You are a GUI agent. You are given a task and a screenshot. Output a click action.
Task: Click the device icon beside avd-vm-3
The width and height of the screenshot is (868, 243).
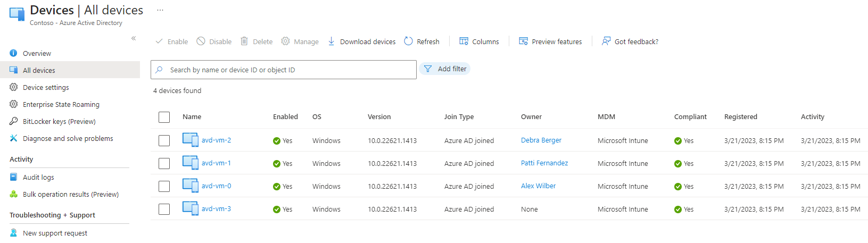coord(191,208)
